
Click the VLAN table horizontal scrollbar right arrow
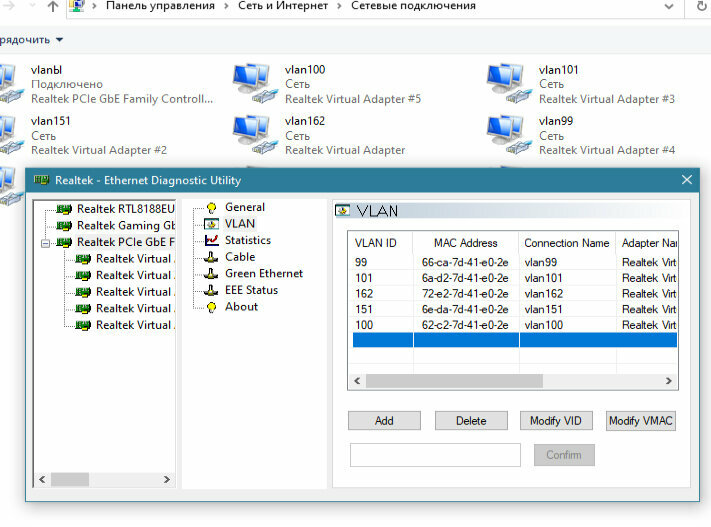[668, 381]
